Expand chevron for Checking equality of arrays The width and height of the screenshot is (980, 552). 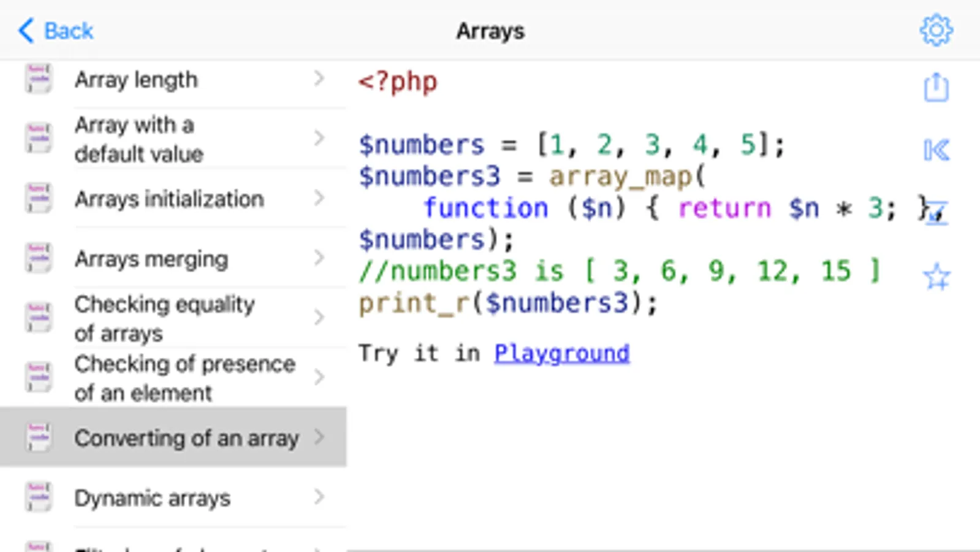pos(319,318)
